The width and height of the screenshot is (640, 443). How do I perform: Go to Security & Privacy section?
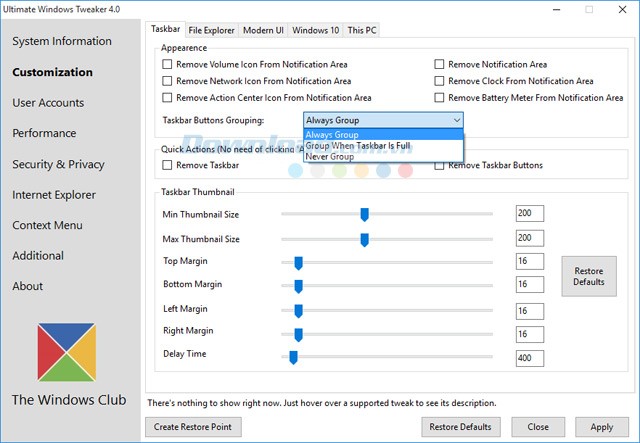(58, 164)
